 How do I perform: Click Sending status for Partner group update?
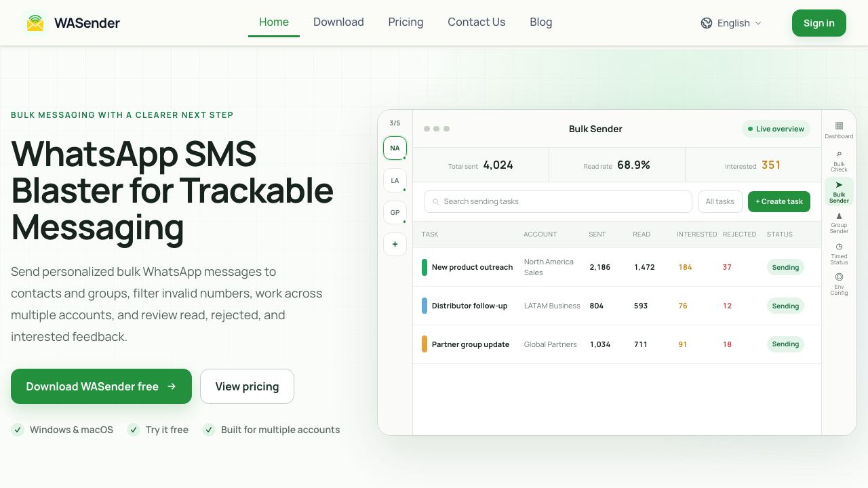785,344
